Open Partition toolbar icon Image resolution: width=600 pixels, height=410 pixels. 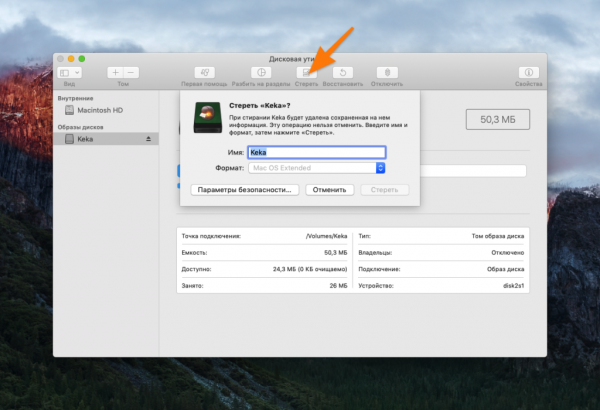tap(261, 72)
